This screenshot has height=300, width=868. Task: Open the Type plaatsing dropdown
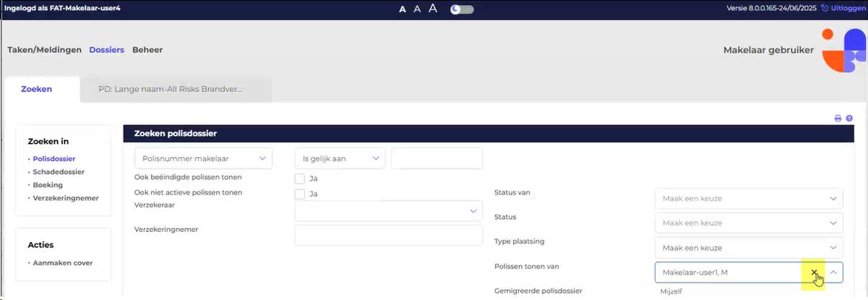pyautogui.click(x=749, y=248)
